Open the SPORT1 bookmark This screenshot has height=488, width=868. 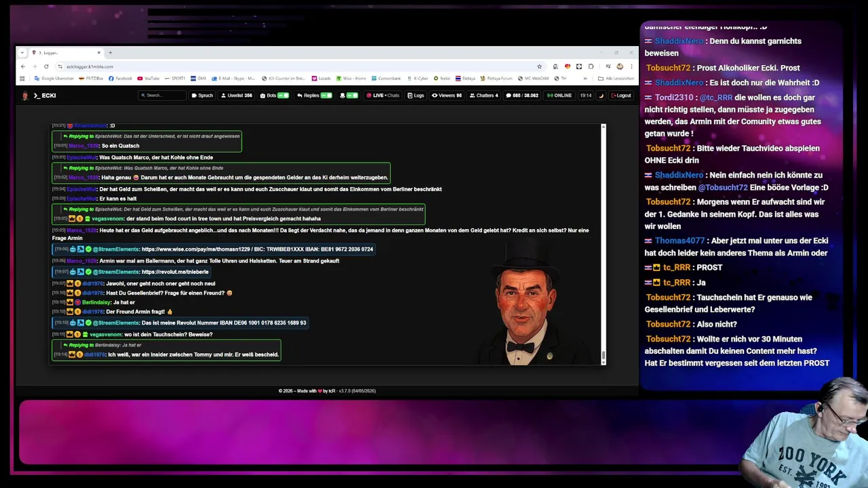(175, 79)
